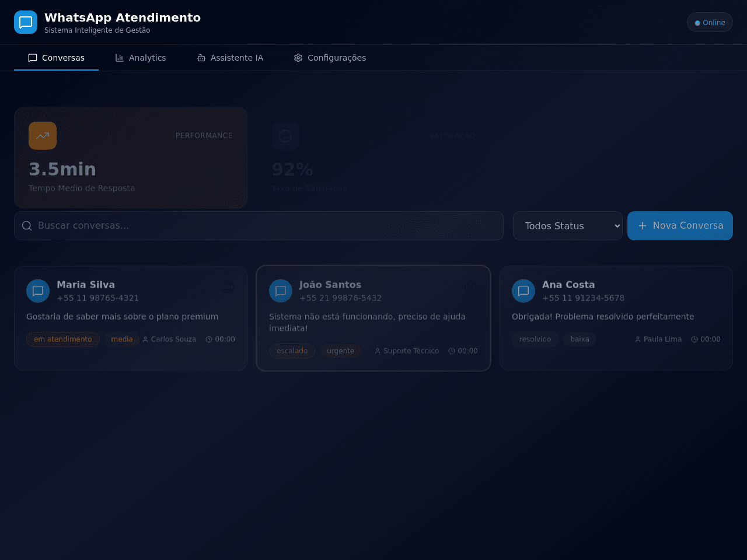Click the 'resolvido' status tag
The height and width of the screenshot is (560, 747).
(535, 339)
